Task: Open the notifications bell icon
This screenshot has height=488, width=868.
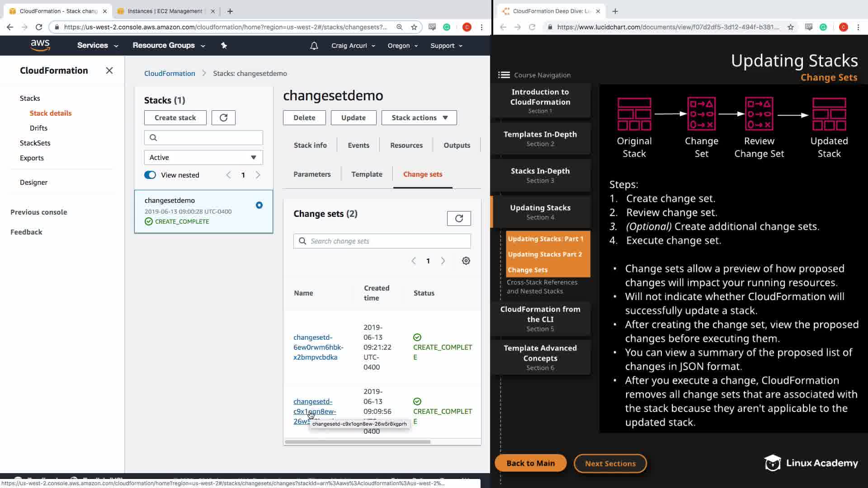Action: [x=314, y=46]
